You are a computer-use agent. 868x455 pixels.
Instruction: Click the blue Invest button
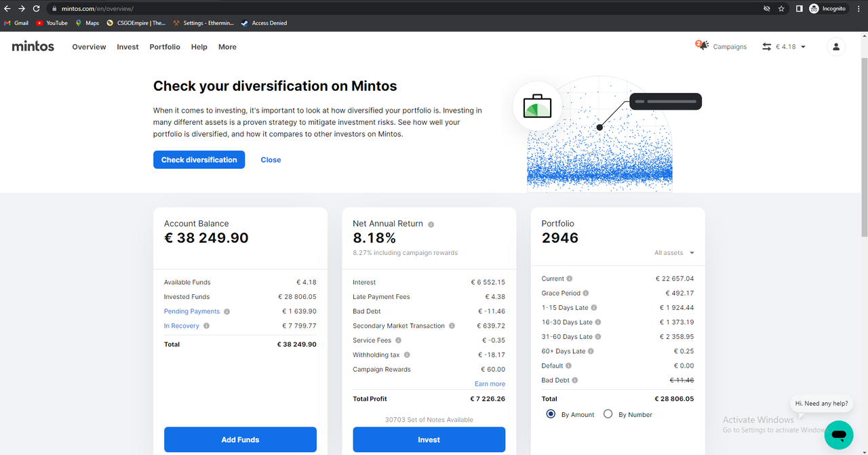[x=429, y=439]
